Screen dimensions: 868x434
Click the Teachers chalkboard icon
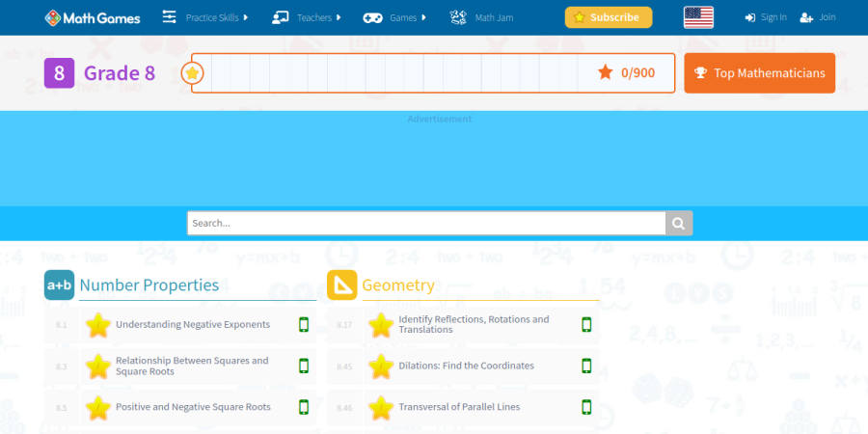[280, 17]
